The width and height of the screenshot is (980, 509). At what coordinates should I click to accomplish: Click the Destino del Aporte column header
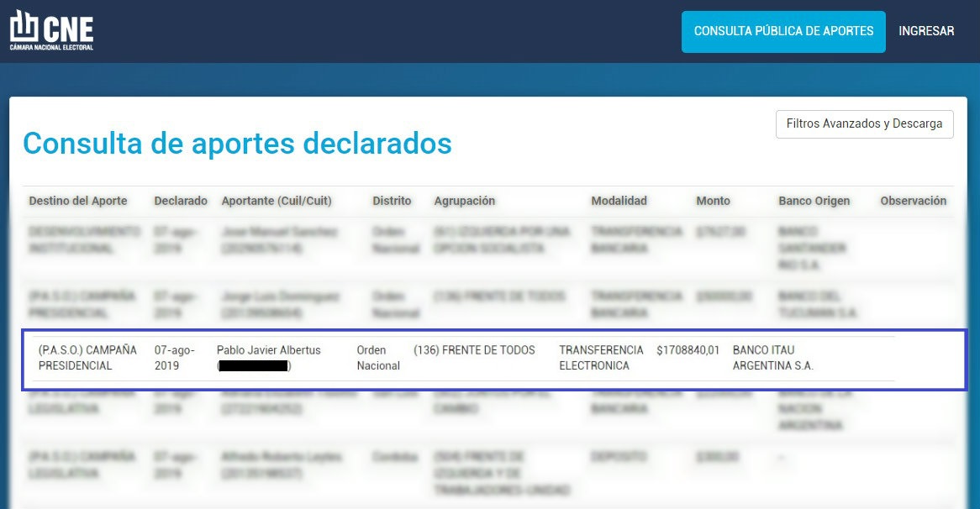[78, 201]
